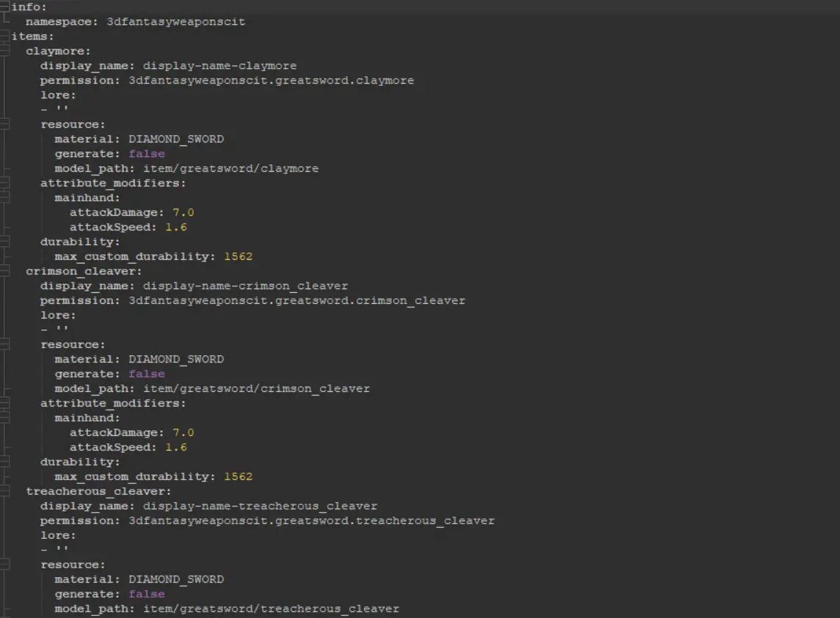The image size is (840, 618).
Task: Fold claymore's mainhand block
Action: (4, 197)
